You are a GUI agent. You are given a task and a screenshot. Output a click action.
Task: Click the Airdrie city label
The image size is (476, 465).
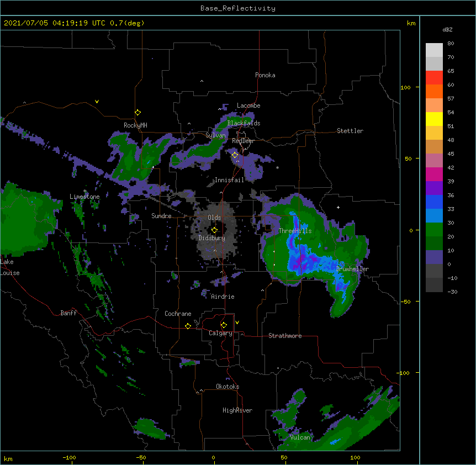pyautogui.click(x=223, y=297)
